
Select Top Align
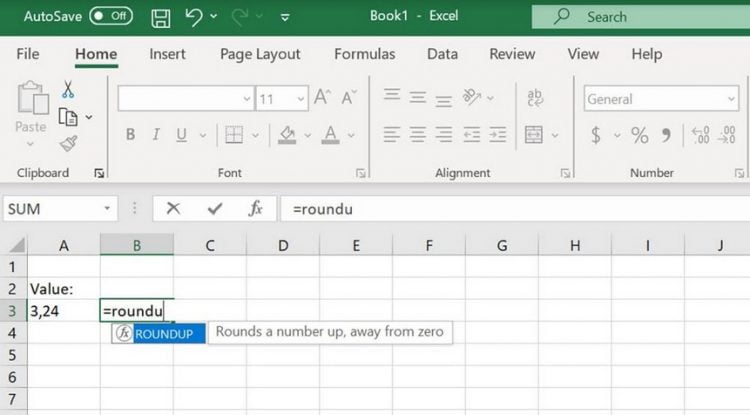392,95
